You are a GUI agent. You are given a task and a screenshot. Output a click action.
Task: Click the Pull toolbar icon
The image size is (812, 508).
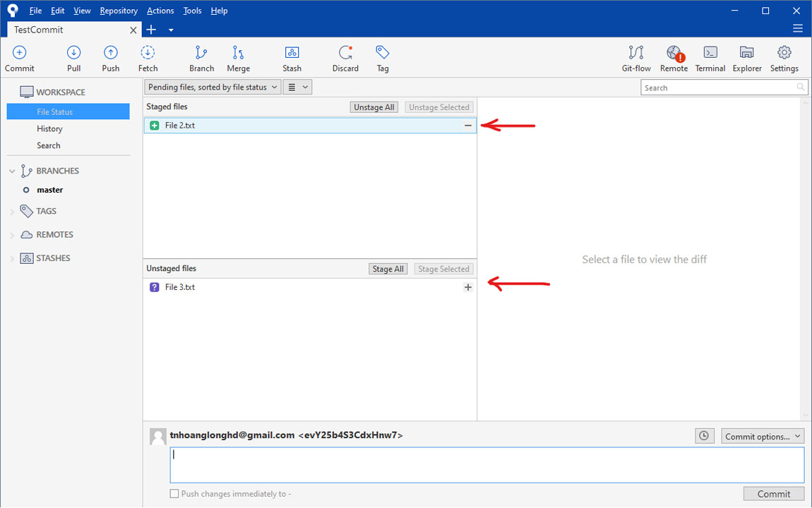point(73,53)
